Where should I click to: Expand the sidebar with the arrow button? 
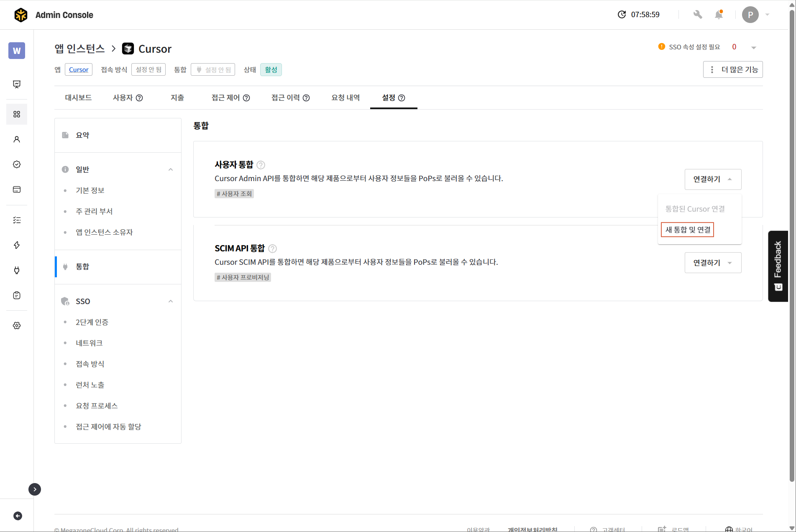point(35,489)
